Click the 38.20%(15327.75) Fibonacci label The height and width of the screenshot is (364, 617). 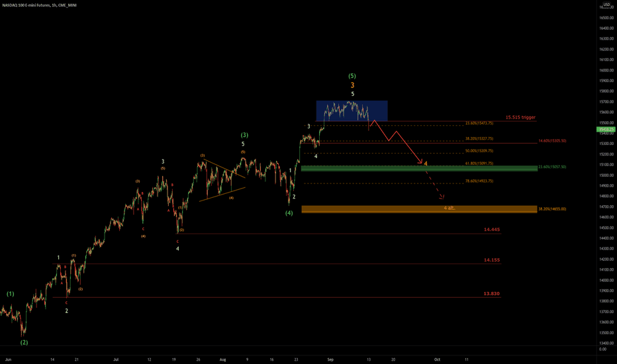479,138
